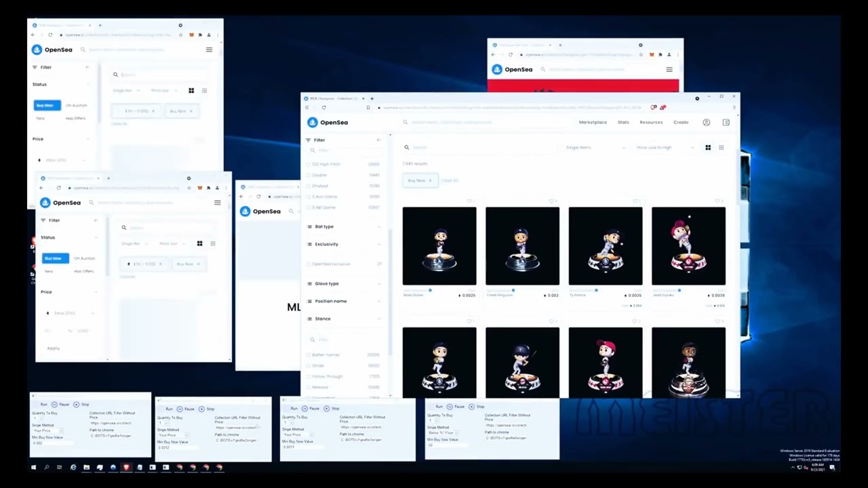Open Internet Explorer from taskbar

[x=73, y=467]
